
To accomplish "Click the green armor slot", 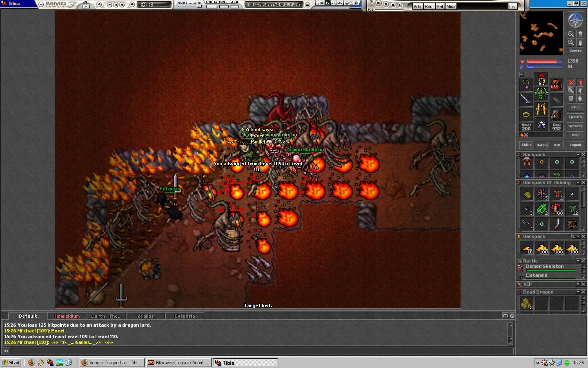I will click(541, 94).
